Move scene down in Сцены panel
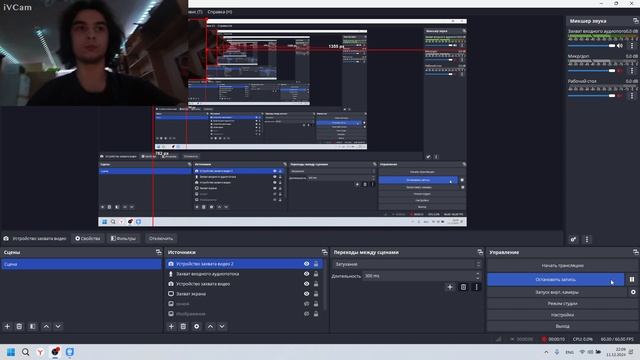640x360 pixels. click(x=58, y=327)
